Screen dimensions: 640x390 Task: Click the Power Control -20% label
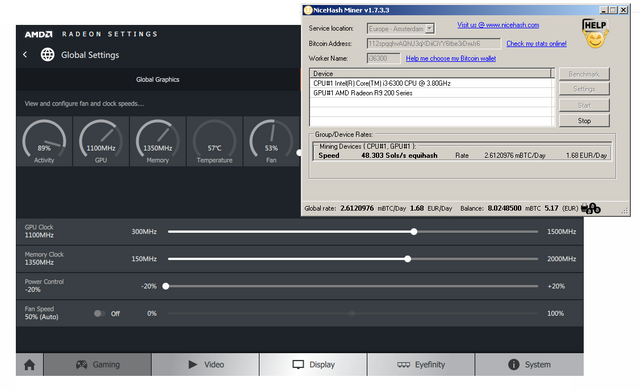click(x=44, y=286)
